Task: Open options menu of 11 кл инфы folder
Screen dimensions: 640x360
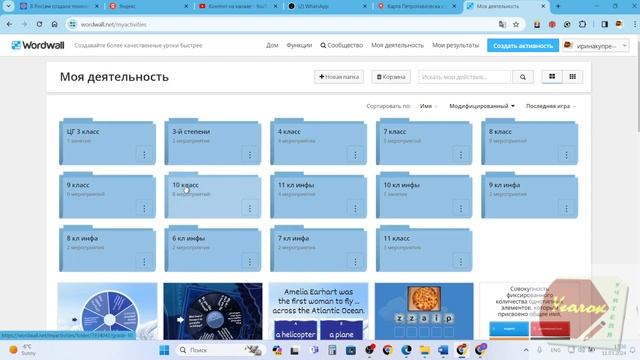Action: tap(355, 208)
